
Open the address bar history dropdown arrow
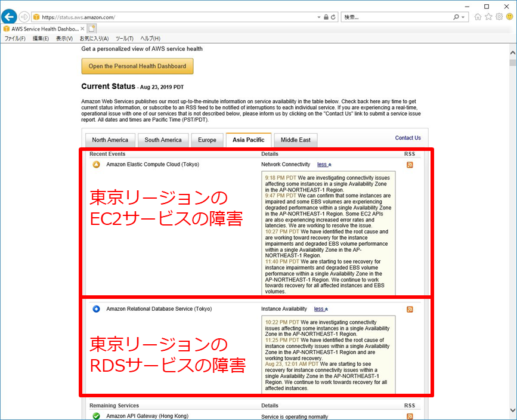319,17
